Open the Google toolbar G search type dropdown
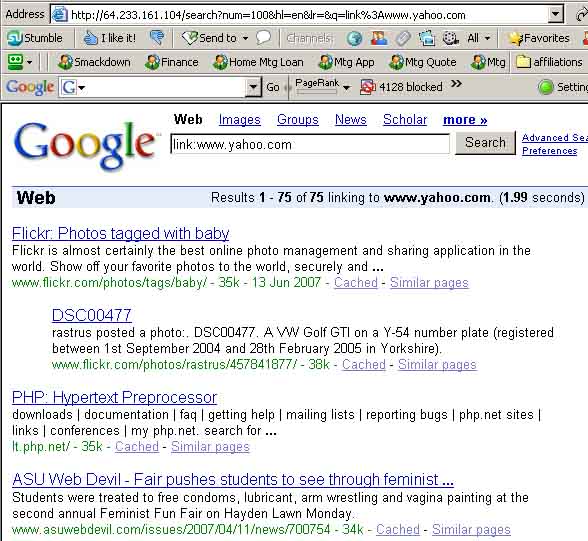Screen dimensions: 588x541 (x=73, y=87)
